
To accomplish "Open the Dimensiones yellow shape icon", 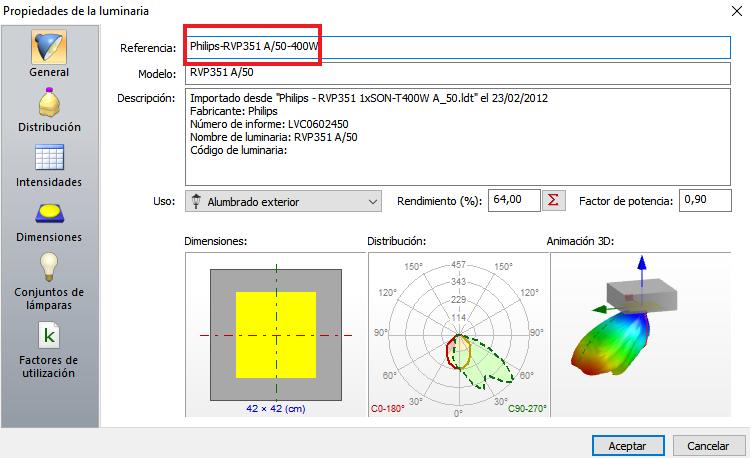I will click(x=49, y=213).
